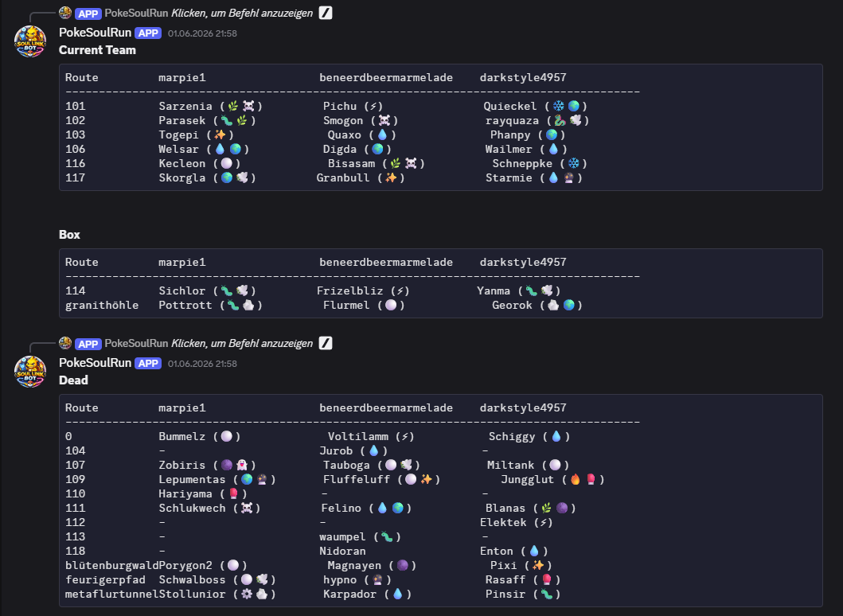
Task: Click small reply avatar above Dead message
Action: [x=65, y=343]
